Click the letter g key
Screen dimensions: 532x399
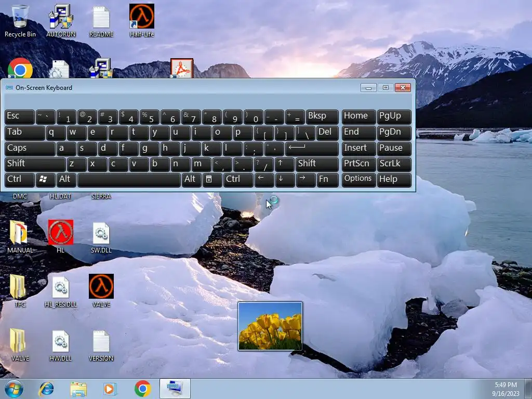point(149,149)
